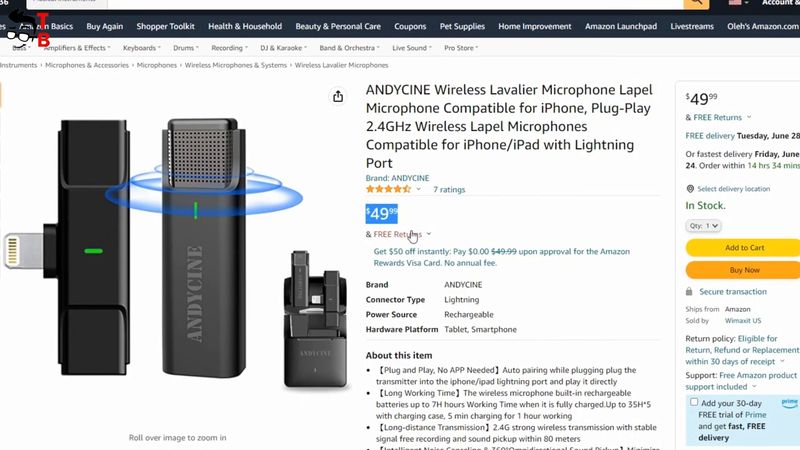Click the Prime logo in trial box

[x=789, y=404]
